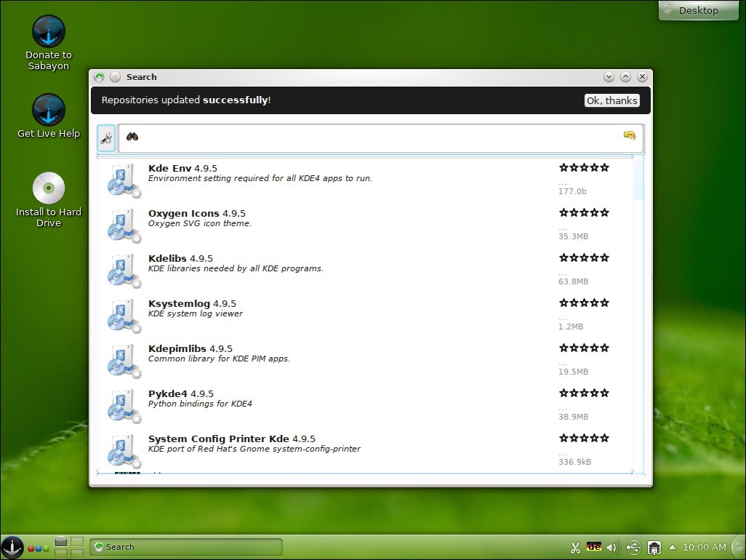Click the Kdepimlibs 4.9.5 title
Image resolution: width=746 pixels, height=560 pixels.
pos(190,349)
